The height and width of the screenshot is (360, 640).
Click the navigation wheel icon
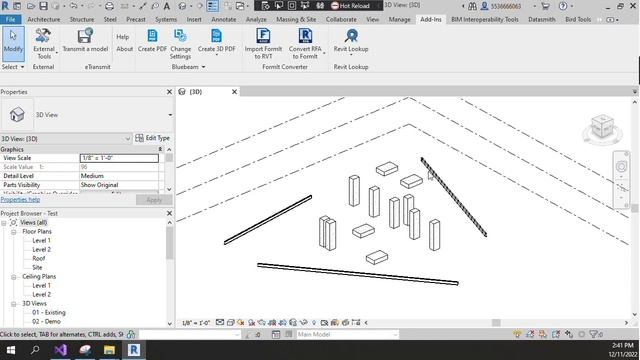[x=621, y=166]
